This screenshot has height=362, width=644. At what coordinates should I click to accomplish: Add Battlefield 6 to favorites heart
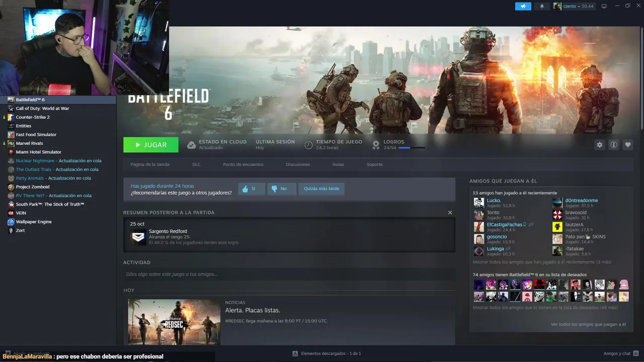point(628,145)
